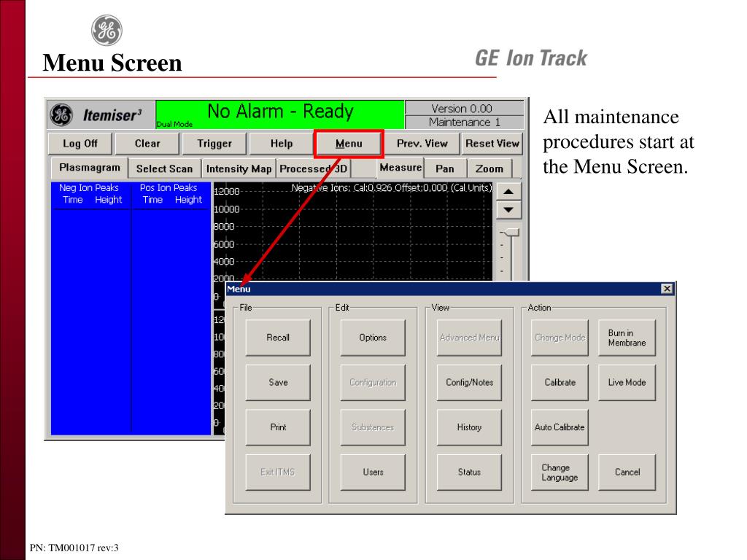Open Users in the Edit group

[x=373, y=472]
